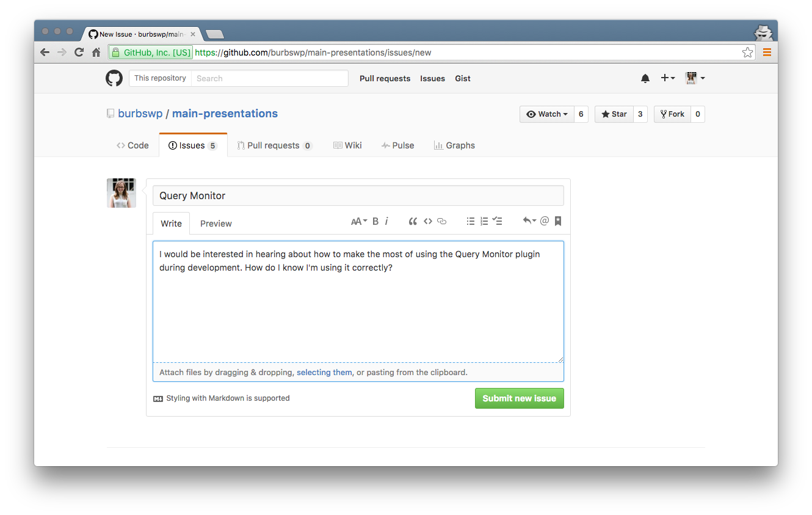
Task: Switch to the Pull requests repository tab
Action: [x=275, y=145]
